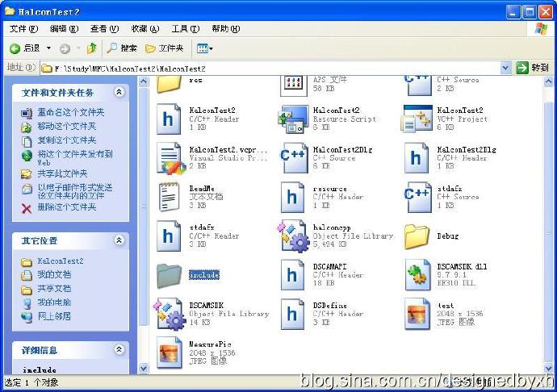The height and width of the screenshot is (392, 557).
Task: Open the HalconTest2 C/C++ Header file icon
Action: tap(169, 119)
